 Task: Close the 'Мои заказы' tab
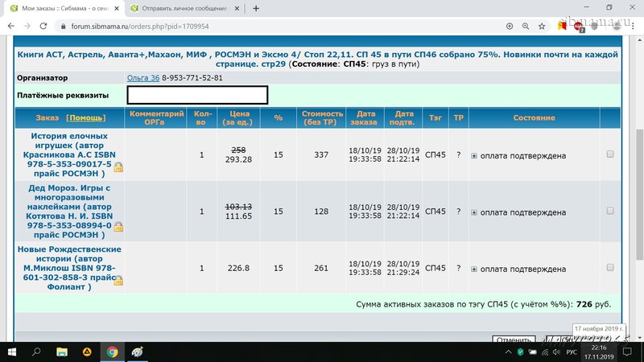tap(117, 8)
